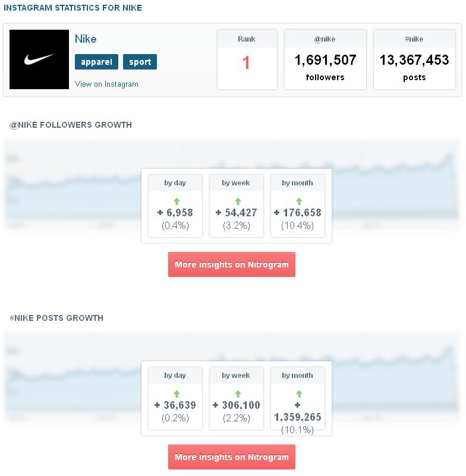Select followers by week tab header
Screen dimensions: 466x476
(x=236, y=183)
